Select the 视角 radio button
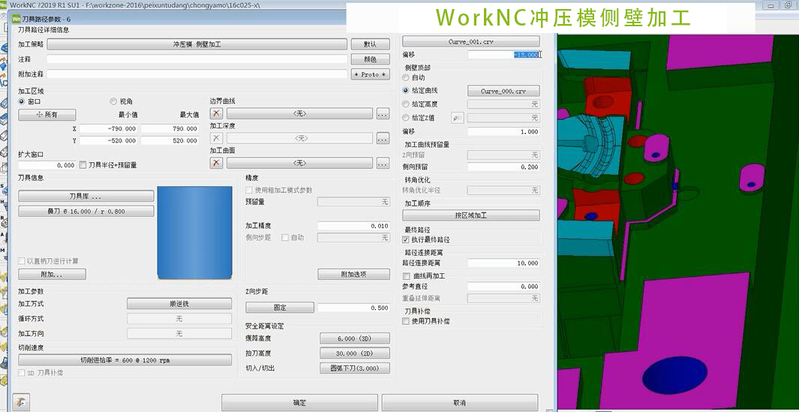Screen dimensions: 799x412 113,102
